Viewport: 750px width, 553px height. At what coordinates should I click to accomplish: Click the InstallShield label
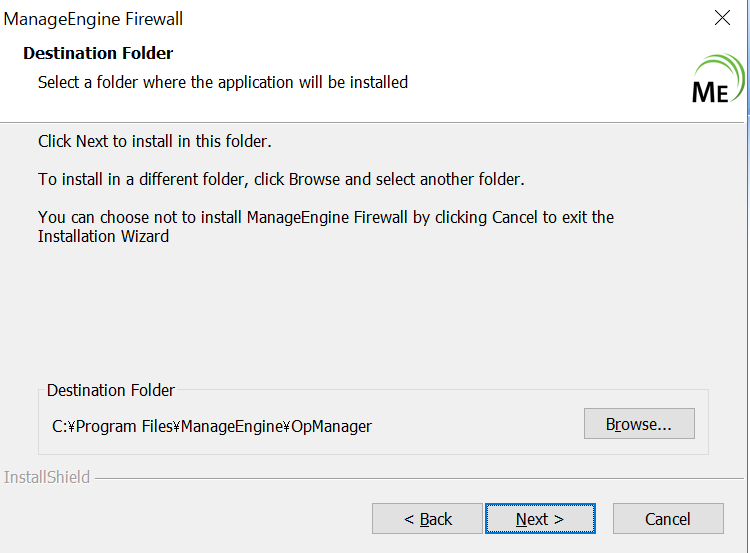47,478
